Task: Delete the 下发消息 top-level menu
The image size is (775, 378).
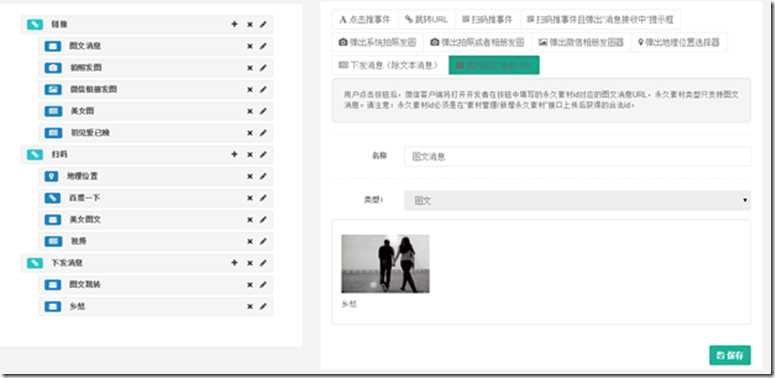Action: pyautogui.click(x=250, y=263)
